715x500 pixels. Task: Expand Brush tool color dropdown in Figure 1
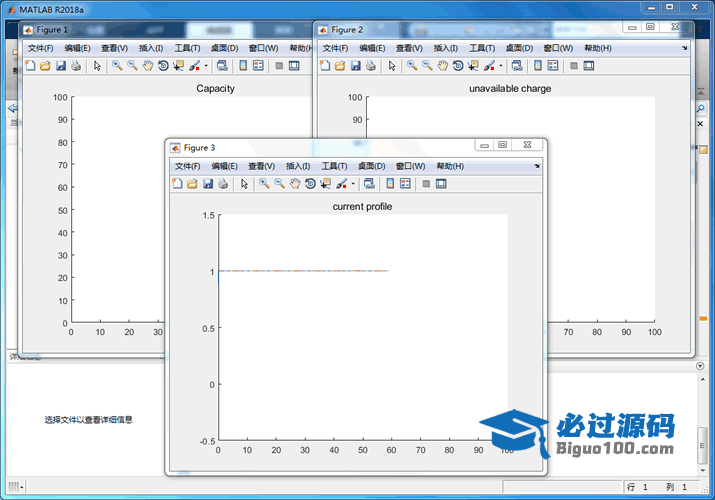click(206, 66)
